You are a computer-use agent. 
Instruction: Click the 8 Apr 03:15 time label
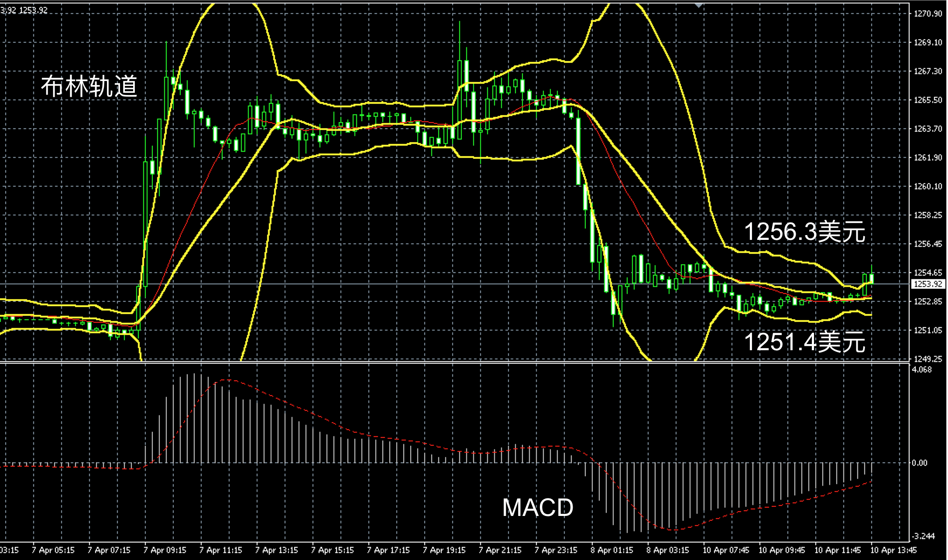(668, 550)
